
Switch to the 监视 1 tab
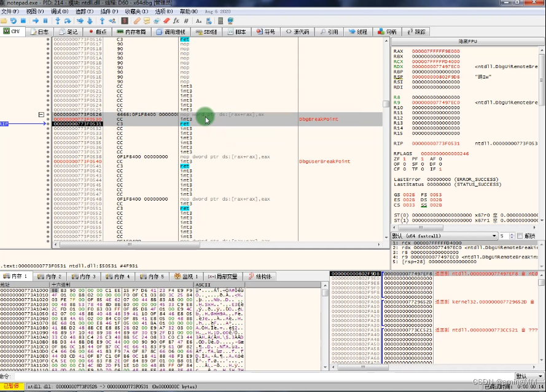click(186, 277)
